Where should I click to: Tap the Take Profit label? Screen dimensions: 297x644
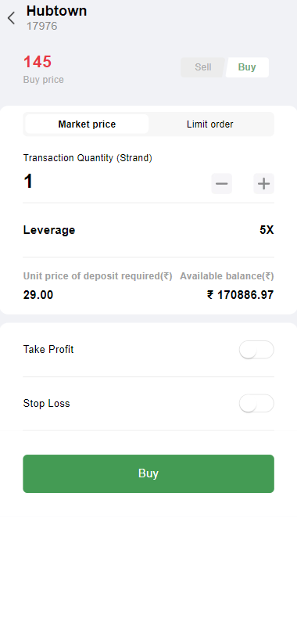[48, 350]
